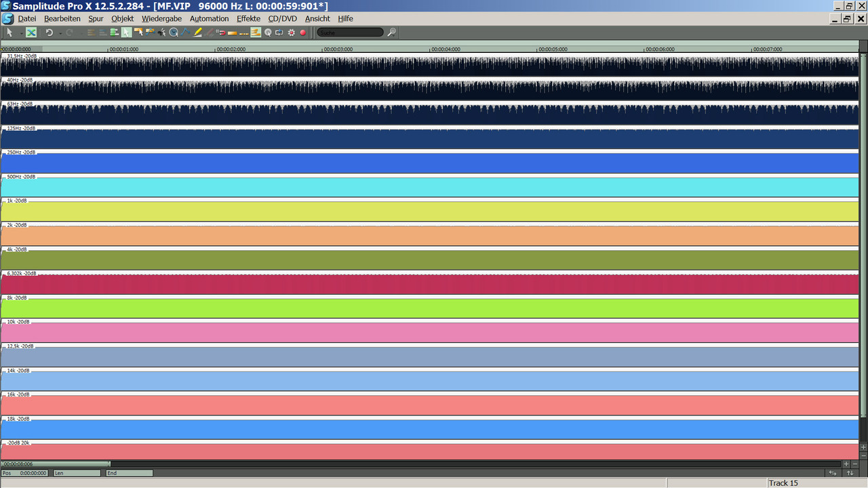Select the curve mode tool icon
The width and height of the screenshot is (868, 488).
click(x=149, y=32)
